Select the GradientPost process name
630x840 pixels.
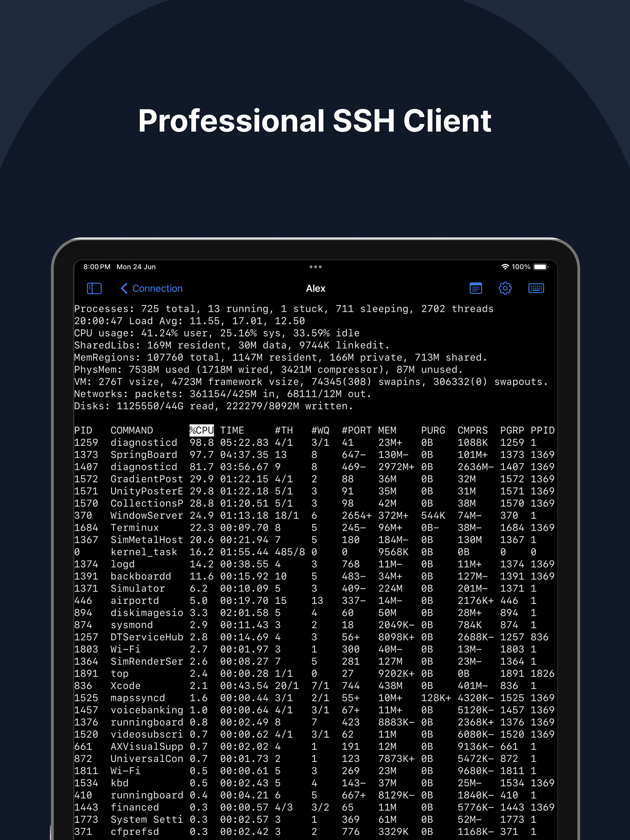coord(147,479)
